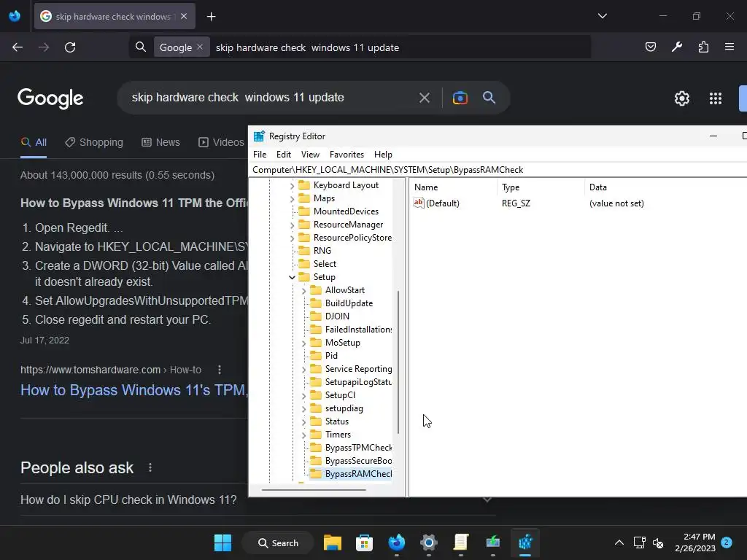The image size is (747, 560).
Task: Collapse the Setup registry key
Action: tap(292, 277)
